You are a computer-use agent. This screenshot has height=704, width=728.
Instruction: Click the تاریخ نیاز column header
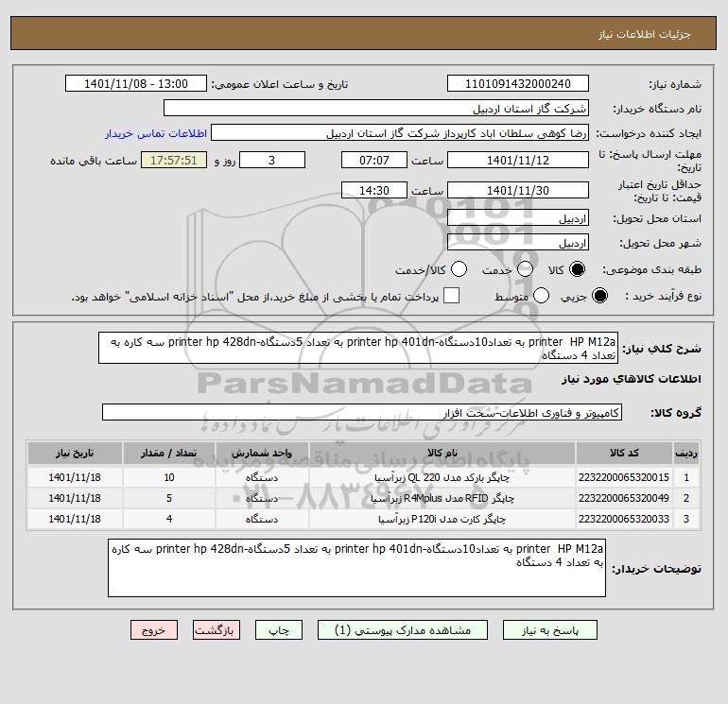click(75, 453)
